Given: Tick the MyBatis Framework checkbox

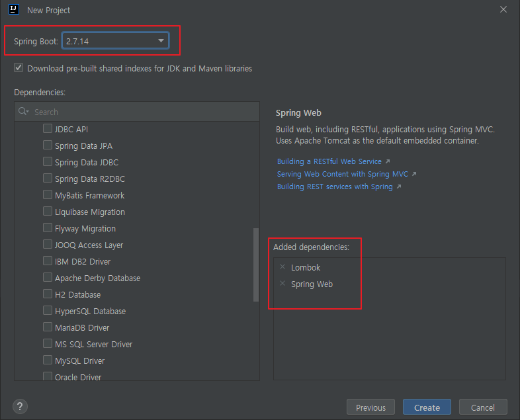Looking at the screenshot, I should click(x=48, y=194).
